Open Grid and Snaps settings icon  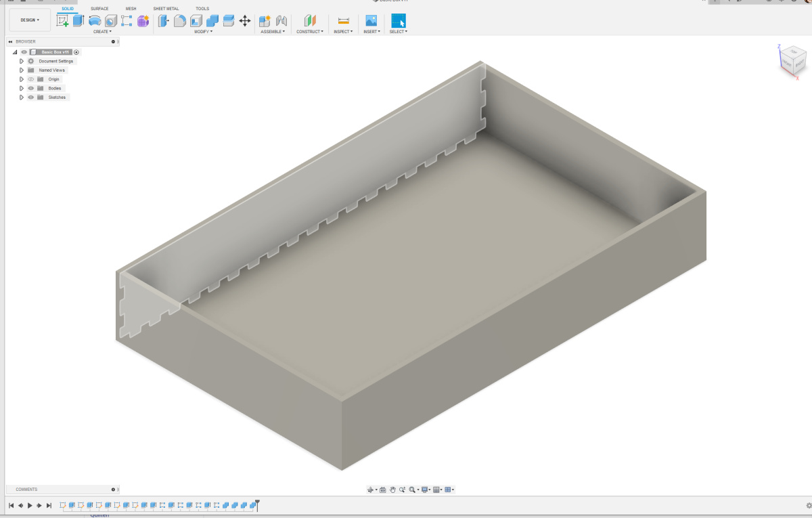436,490
